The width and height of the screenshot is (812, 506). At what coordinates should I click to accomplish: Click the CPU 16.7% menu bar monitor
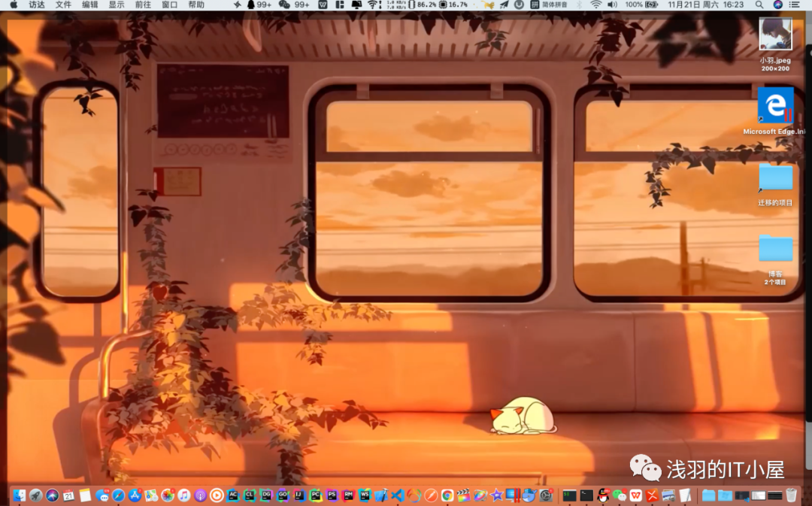point(453,5)
